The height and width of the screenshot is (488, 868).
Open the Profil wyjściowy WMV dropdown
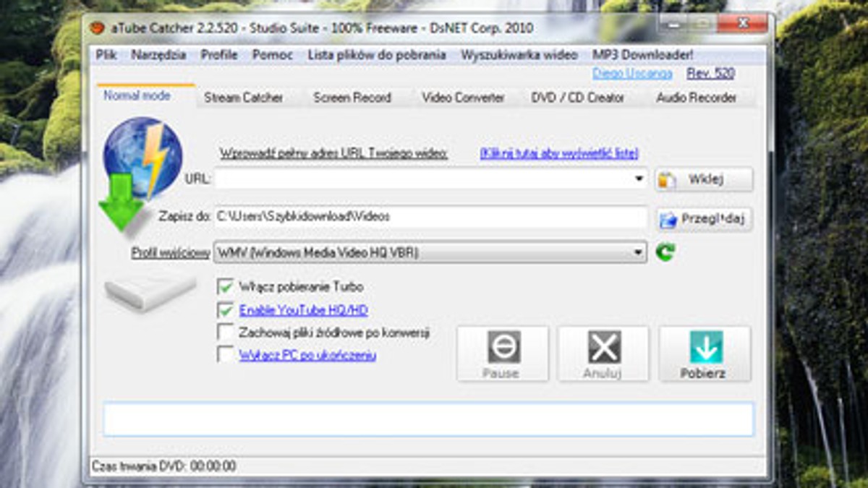click(x=430, y=252)
